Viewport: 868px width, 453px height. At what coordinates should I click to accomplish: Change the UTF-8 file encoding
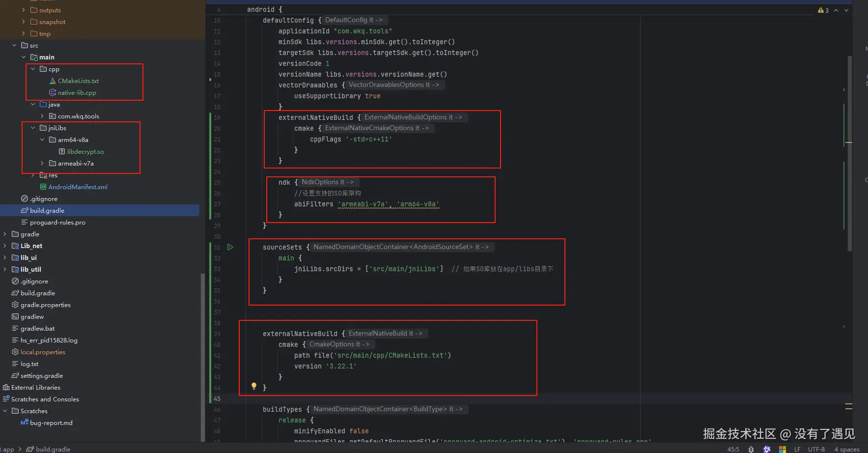(816, 449)
